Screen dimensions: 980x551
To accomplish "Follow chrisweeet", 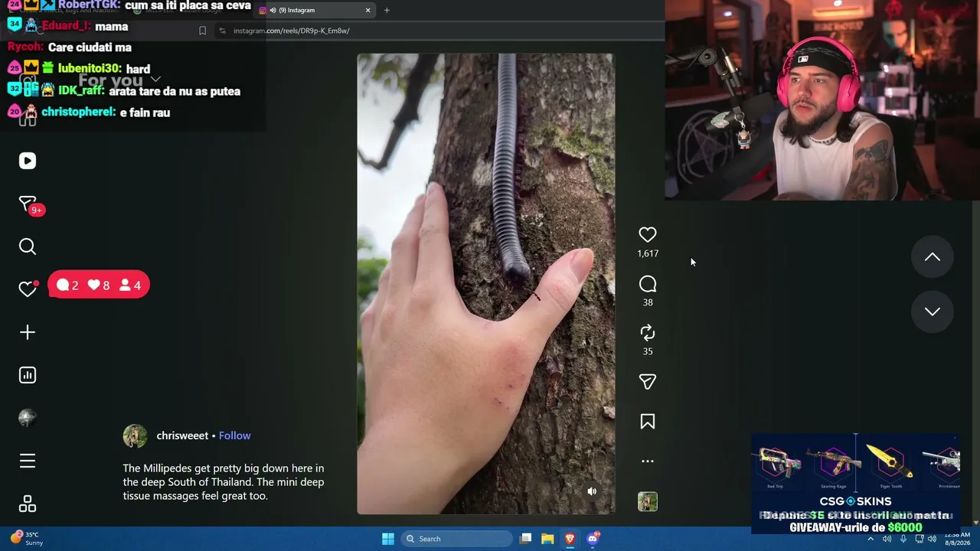I will point(235,435).
